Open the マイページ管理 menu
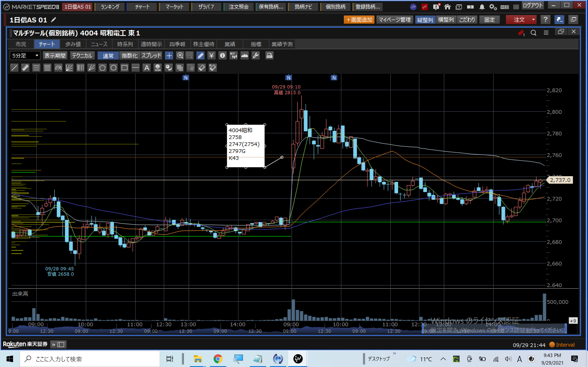 click(395, 20)
